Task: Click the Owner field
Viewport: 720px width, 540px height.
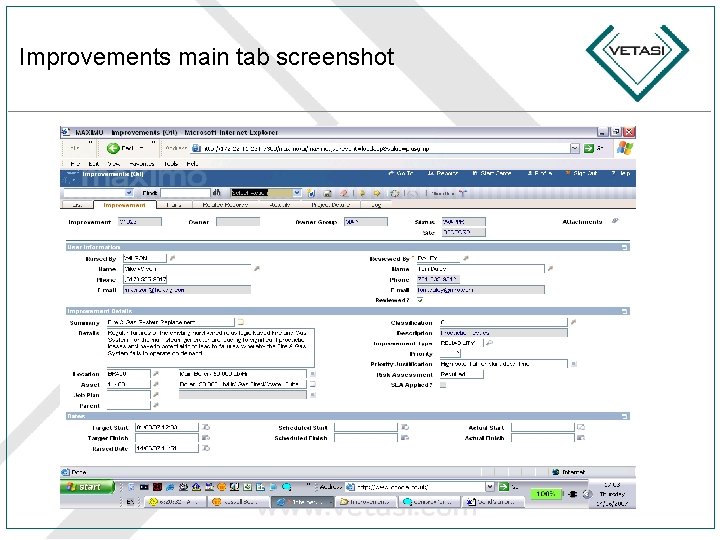Action: pos(238,222)
